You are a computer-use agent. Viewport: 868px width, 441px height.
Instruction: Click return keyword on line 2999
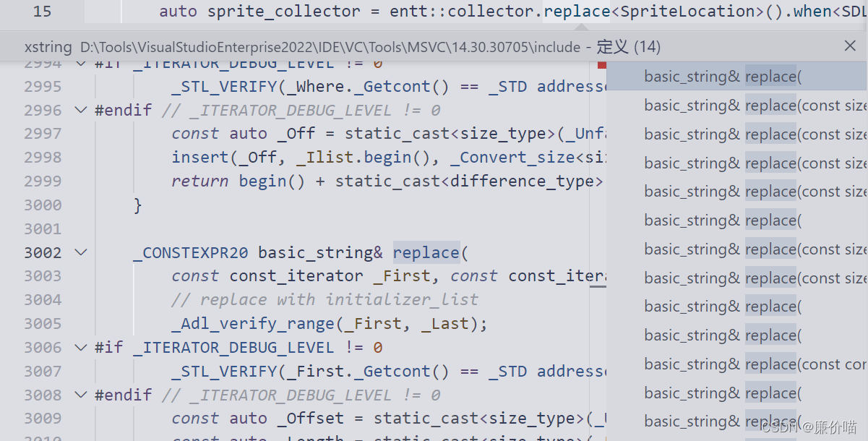(x=200, y=181)
